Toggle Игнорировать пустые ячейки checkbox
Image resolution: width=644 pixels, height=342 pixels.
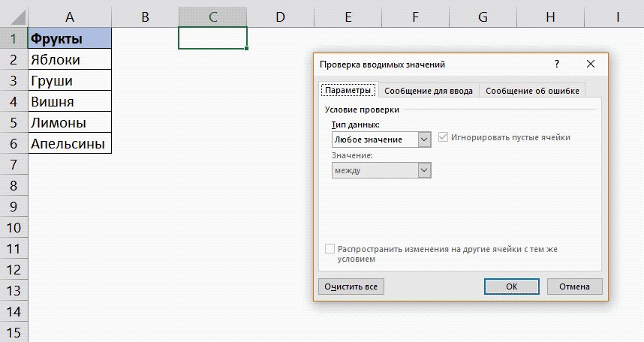(444, 138)
